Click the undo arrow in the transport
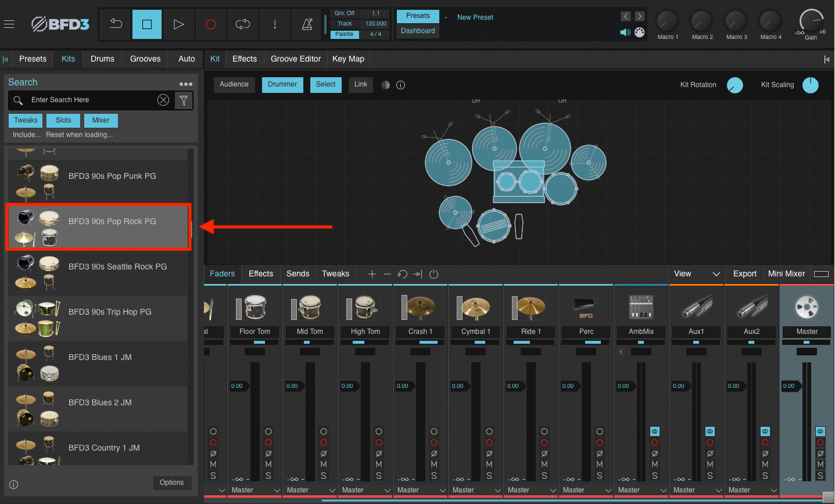This screenshot has height=504, width=835. pyautogui.click(x=116, y=24)
